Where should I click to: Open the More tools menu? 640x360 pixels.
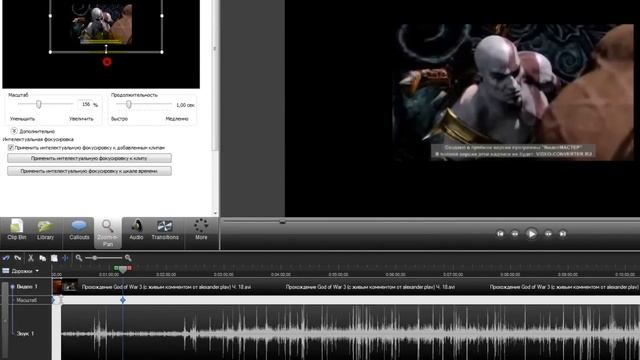pyautogui.click(x=201, y=230)
